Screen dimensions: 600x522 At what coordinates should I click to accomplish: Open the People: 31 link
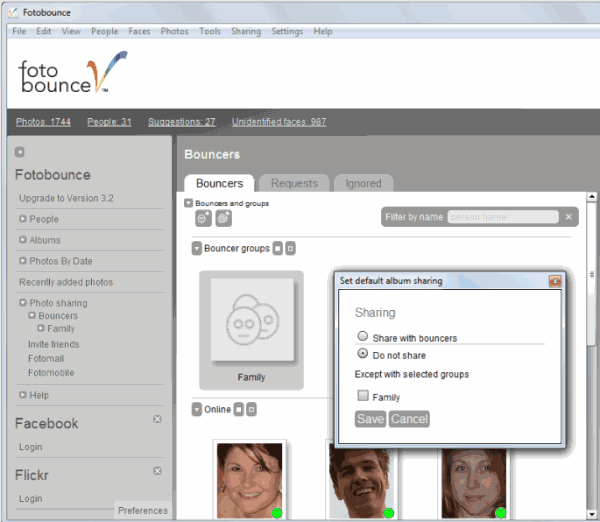(x=109, y=122)
